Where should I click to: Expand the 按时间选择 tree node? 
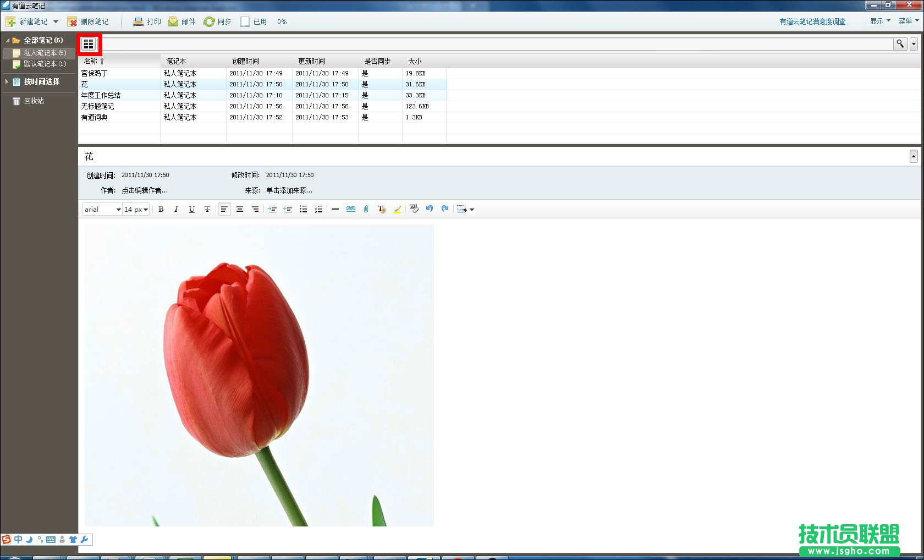click(7, 81)
